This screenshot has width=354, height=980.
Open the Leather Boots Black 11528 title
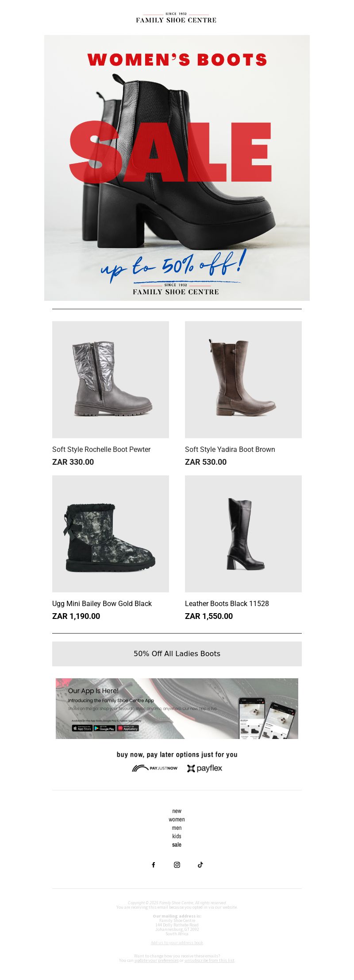click(x=227, y=603)
